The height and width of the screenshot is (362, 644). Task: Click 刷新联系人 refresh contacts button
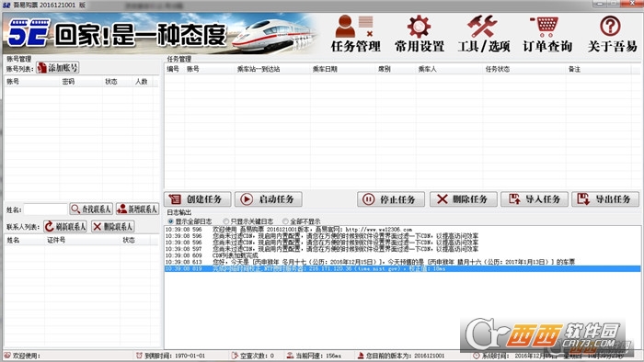[65, 226]
